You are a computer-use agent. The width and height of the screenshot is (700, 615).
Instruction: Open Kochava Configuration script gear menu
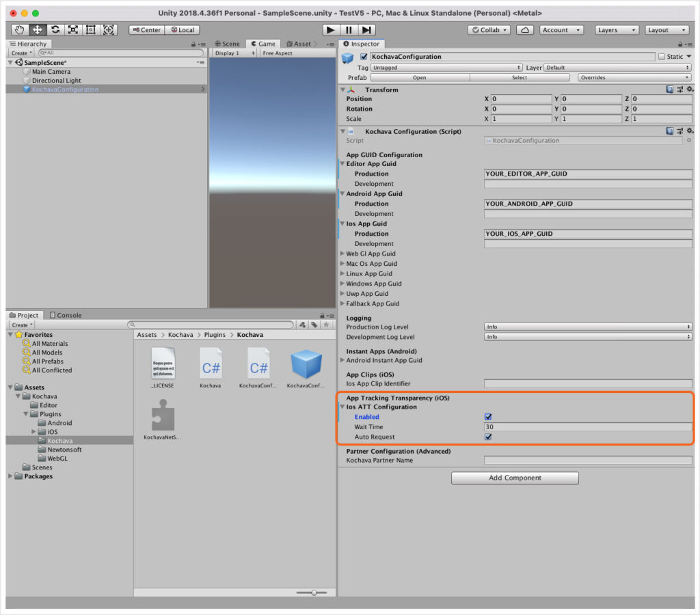pos(690,131)
